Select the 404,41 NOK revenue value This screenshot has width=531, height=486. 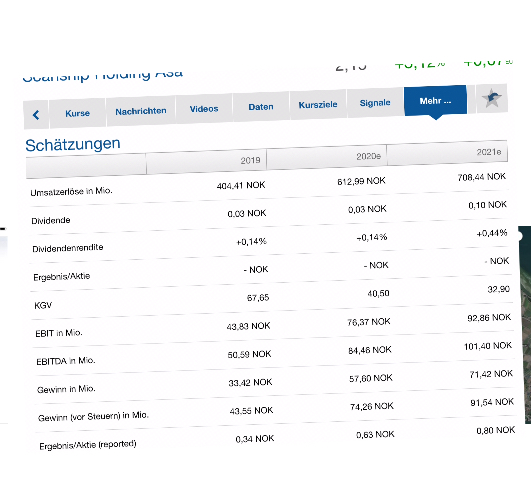tap(241, 186)
